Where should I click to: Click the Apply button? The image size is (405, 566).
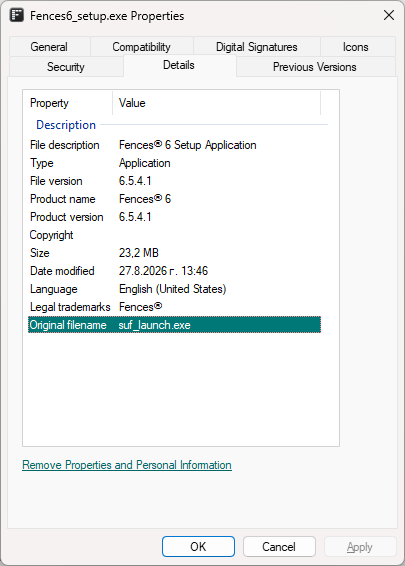(360, 547)
